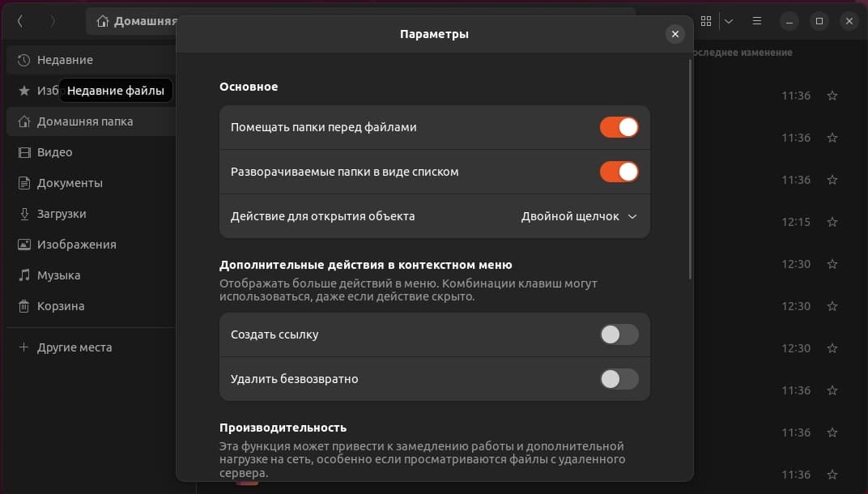Turn on Удалить безвозвратно switch
This screenshot has width=868, height=494.
pyautogui.click(x=619, y=379)
